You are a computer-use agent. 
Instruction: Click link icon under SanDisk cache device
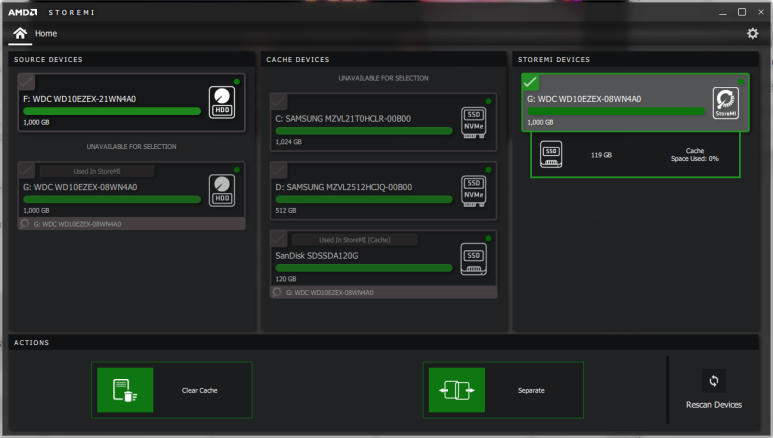point(277,292)
